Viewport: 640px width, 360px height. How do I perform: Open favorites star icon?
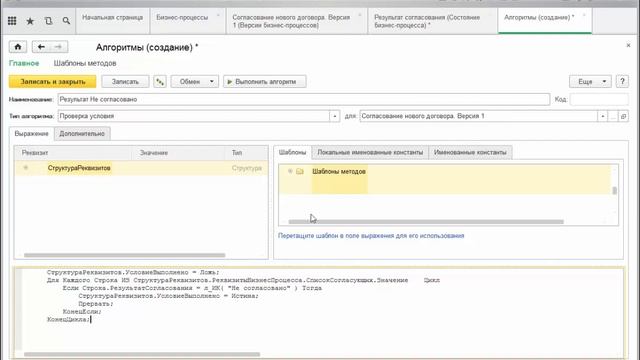coord(30,21)
